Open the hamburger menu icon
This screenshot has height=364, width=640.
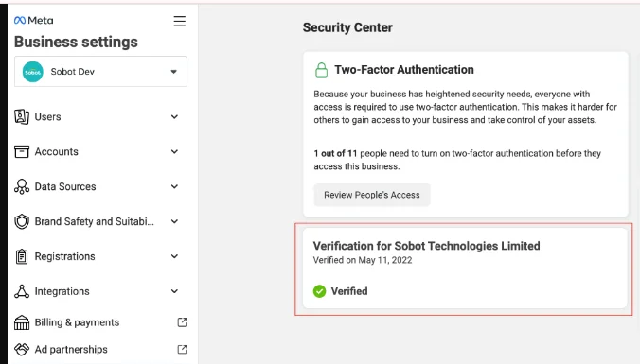point(179,21)
